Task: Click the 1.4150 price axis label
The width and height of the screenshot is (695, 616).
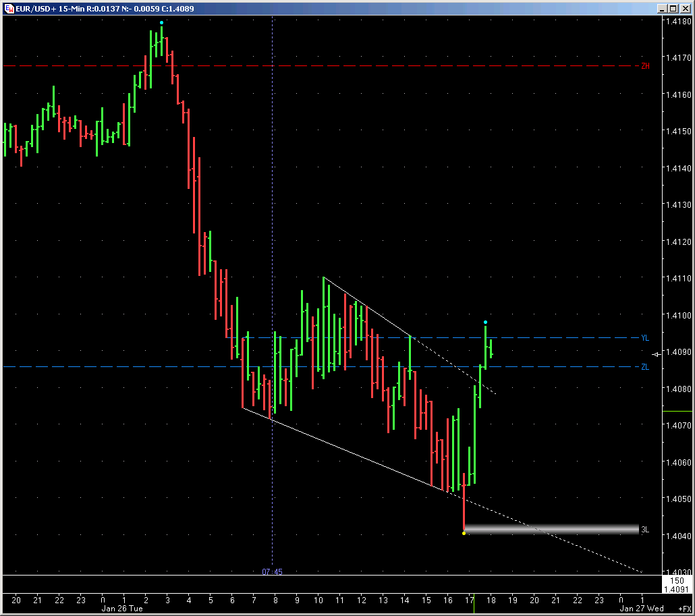Action: [678, 131]
